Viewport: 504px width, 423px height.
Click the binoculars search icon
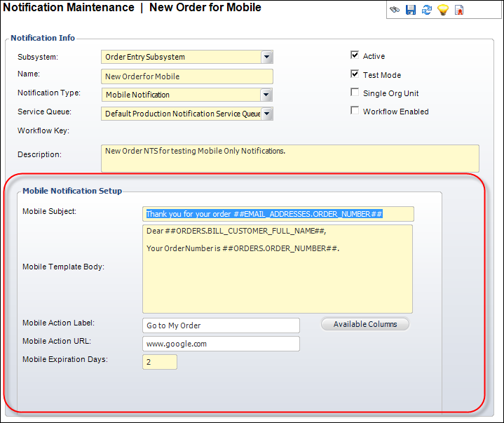395,10
